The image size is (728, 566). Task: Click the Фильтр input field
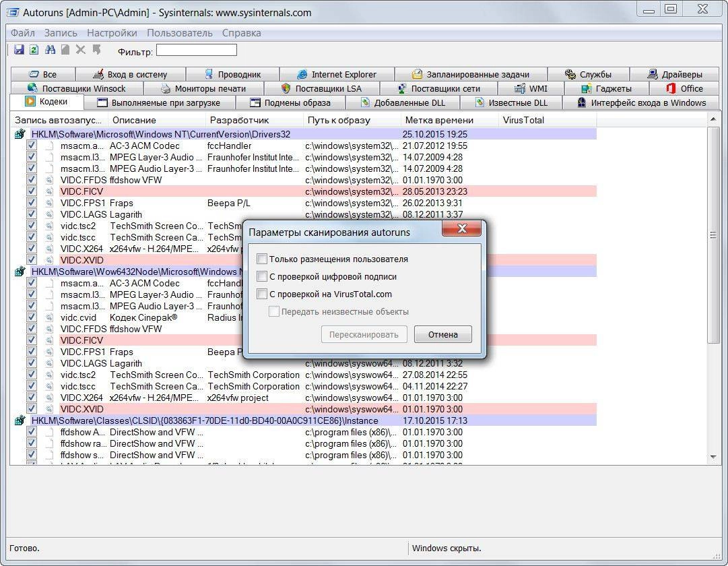click(197, 50)
